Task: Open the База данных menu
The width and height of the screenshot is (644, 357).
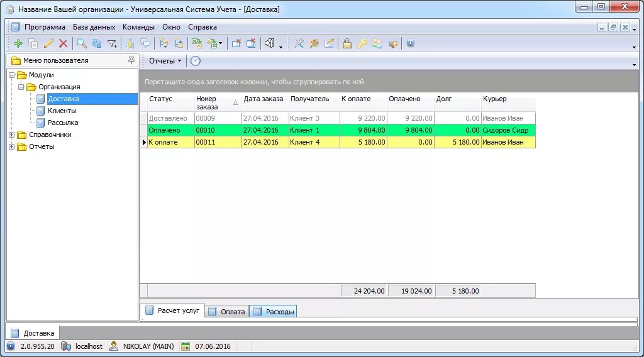Action: (x=94, y=27)
